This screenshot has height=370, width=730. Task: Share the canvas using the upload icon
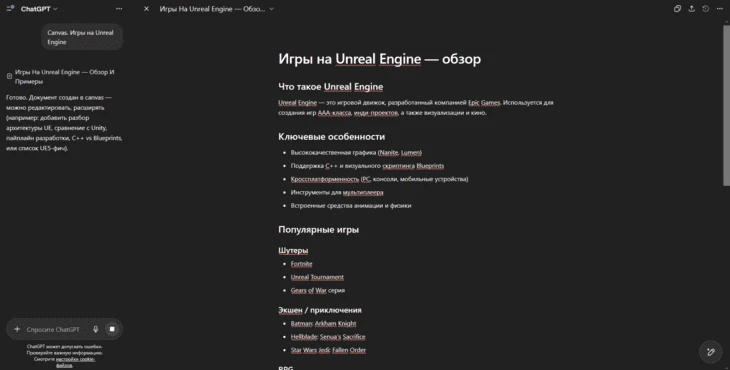point(691,9)
